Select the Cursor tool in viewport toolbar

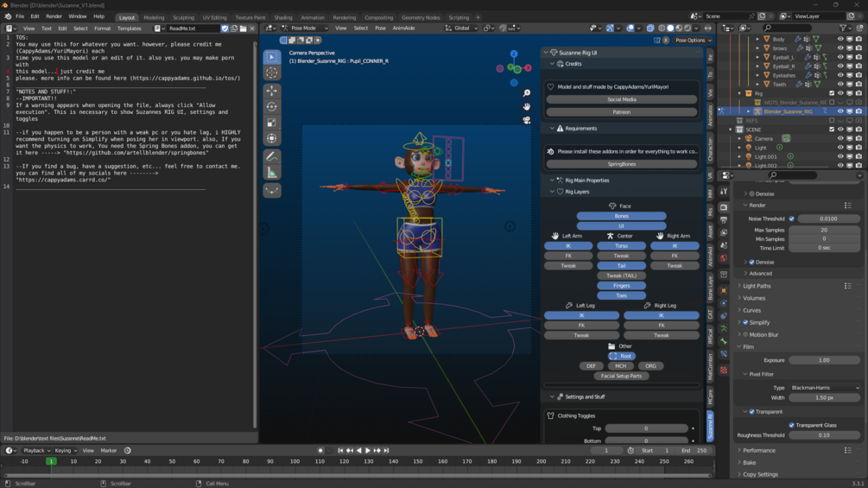point(272,73)
